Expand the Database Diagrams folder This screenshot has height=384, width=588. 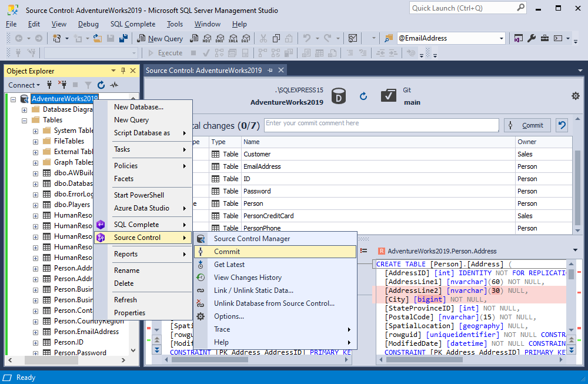[24, 110]
